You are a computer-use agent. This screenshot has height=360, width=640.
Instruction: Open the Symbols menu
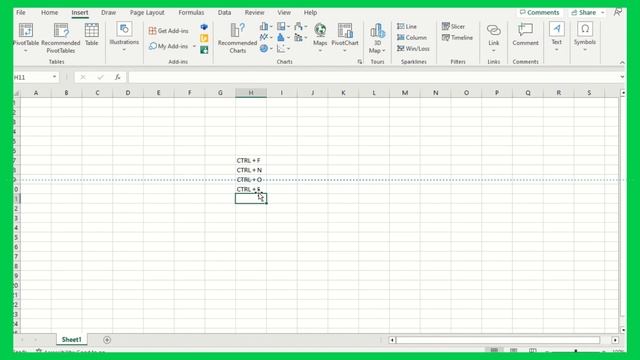click(585, 37)
